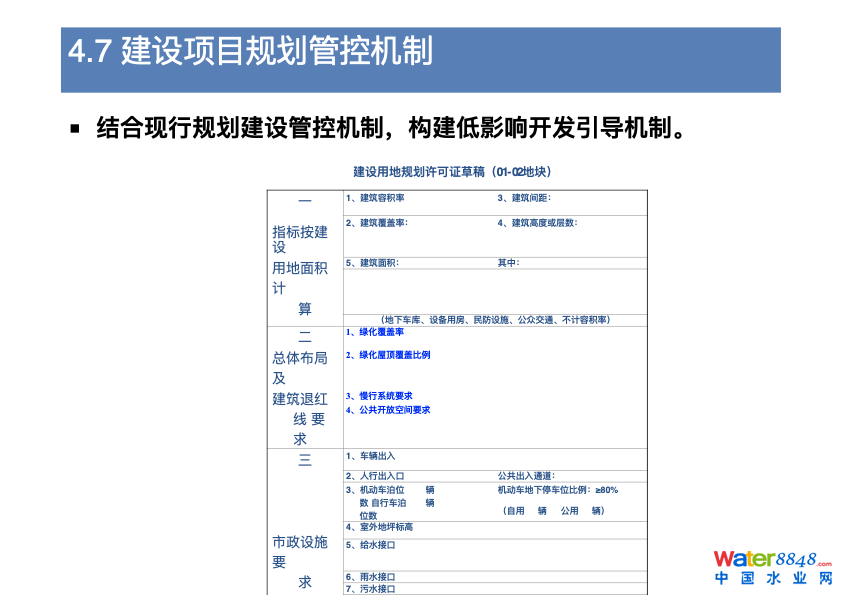Click the 中国水业网 text under the logo
842x595 pixels.
772,579
